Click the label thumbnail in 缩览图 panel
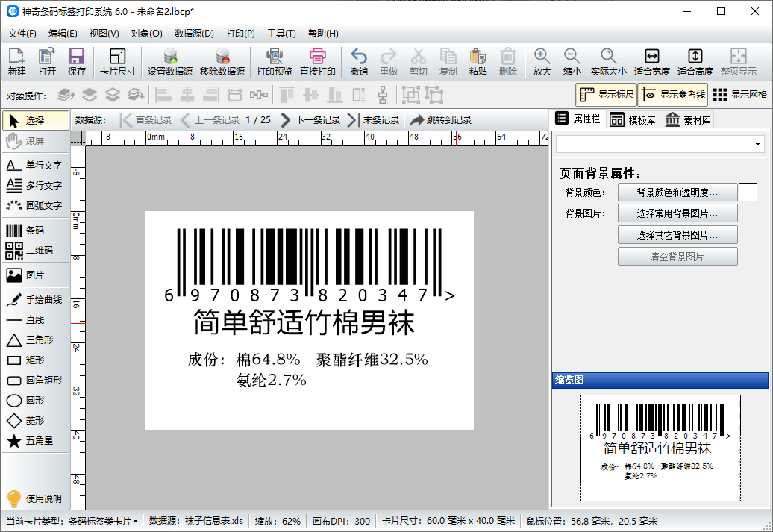This screenshot has width=773, height=532. pyautogui.click(x=660, y=448)
